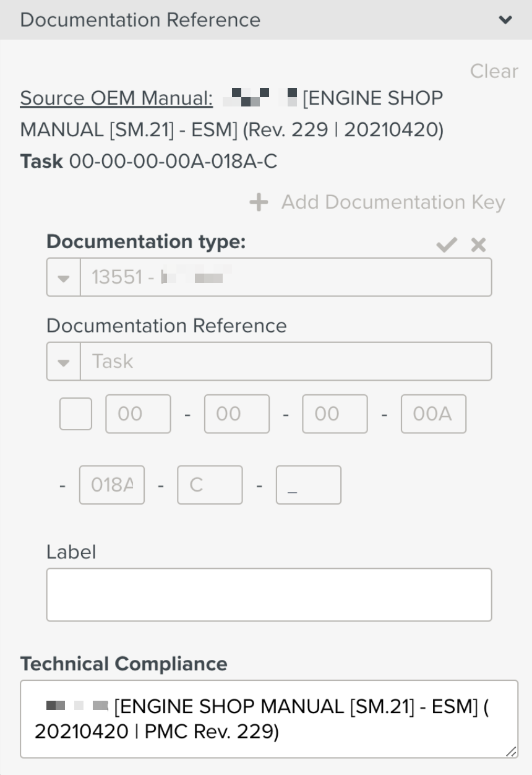Click the 018A task segment field
The width and height of the screenshot is (532, 775).
tap(112, 485)
